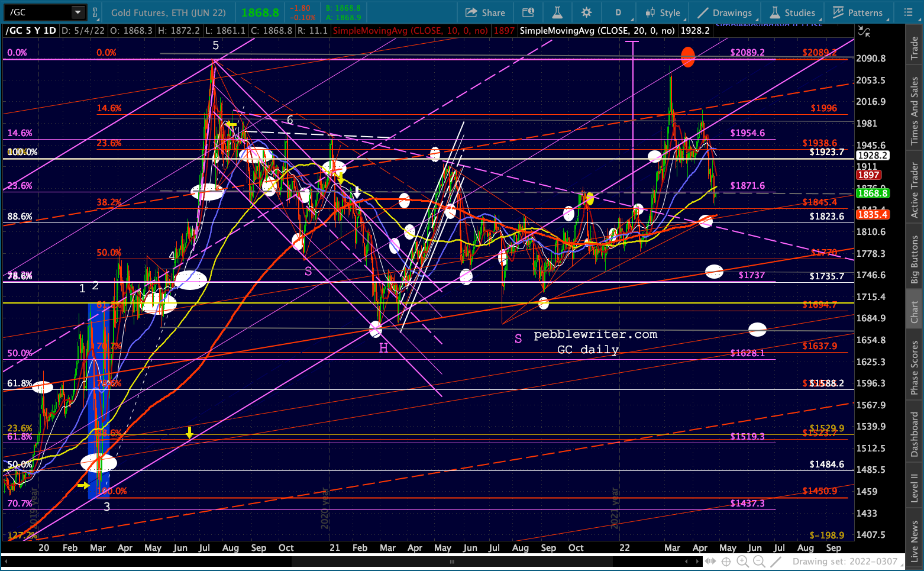This screenshot has width=924, height=571.
Task: Click the green 1868.8 price bubble
Action: [873, 193]
